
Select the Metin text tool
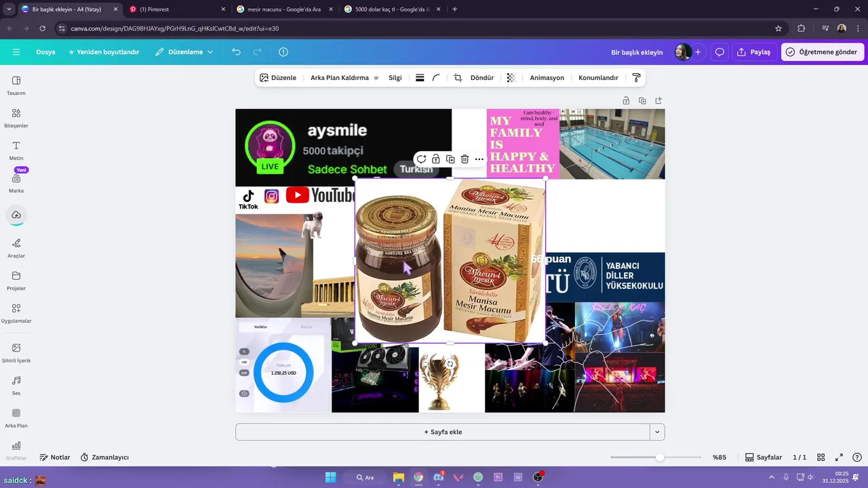coord(16,150)
